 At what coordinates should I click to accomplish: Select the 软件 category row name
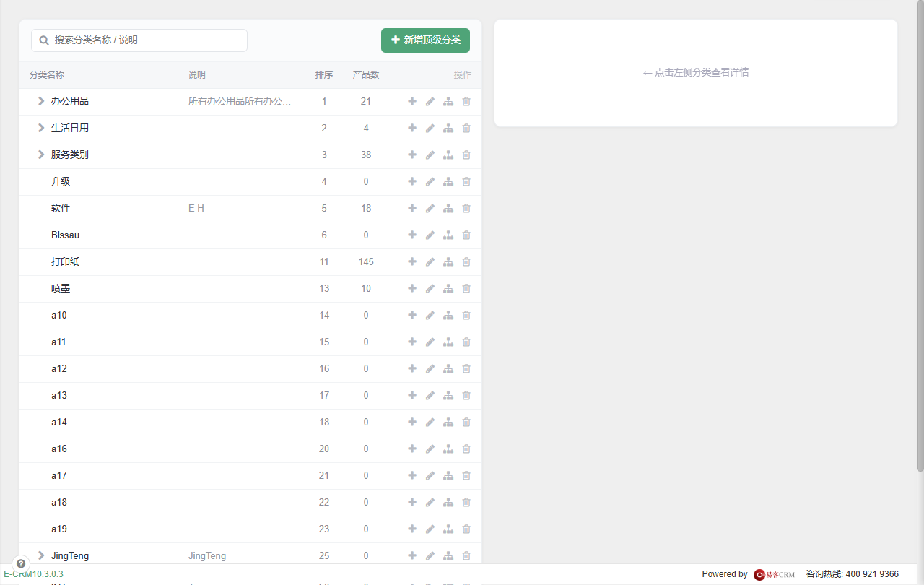[61, 208]
